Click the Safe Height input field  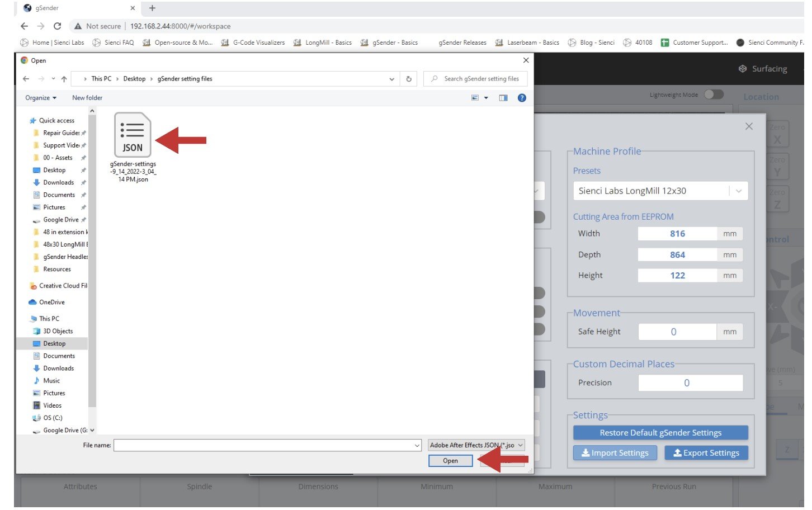[x=677, y=332]
